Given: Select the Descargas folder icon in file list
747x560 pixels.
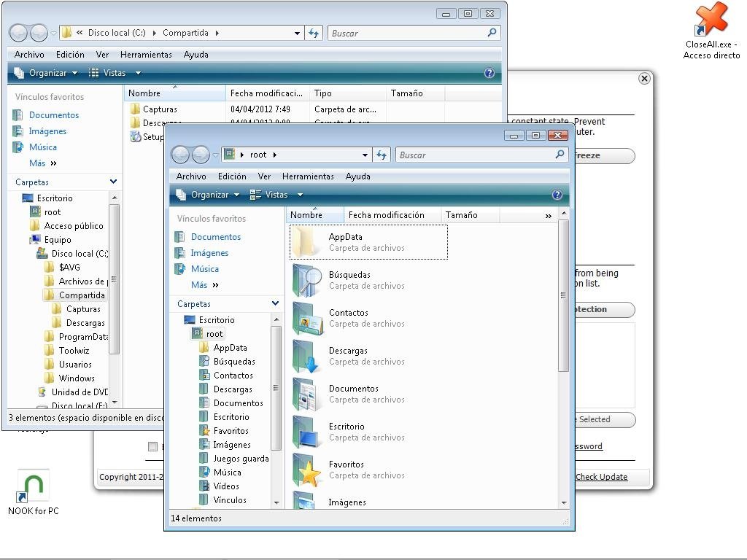Looking at the screenshot, I should [x=307, y=356].
